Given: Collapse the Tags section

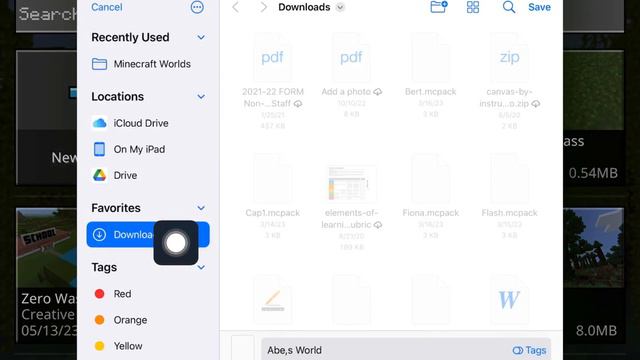Looking at the screenshot, I should 201,267.
